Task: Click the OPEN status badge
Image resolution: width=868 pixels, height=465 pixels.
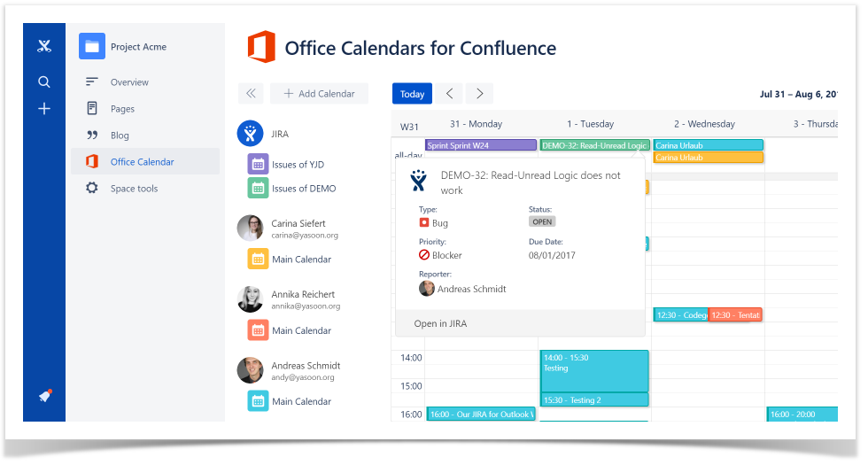Action: coord(542,221)
